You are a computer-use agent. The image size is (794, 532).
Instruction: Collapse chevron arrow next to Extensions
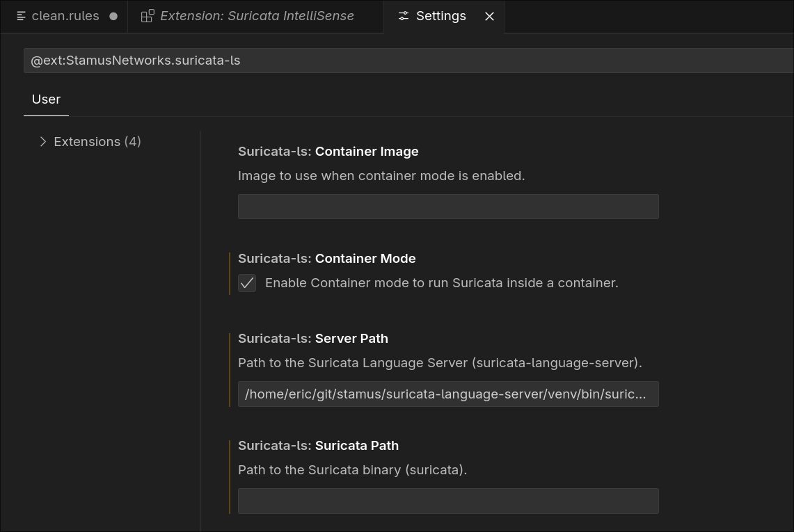click(x=42, y=141)
